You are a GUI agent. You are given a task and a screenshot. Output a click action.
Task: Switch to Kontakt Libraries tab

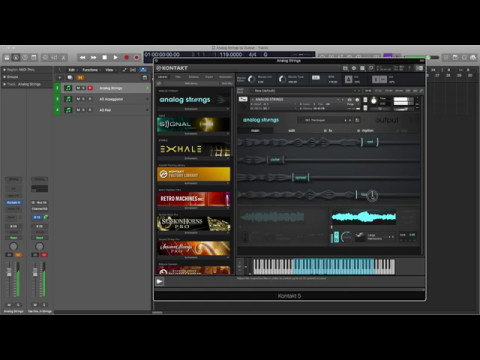coord(162,77)
